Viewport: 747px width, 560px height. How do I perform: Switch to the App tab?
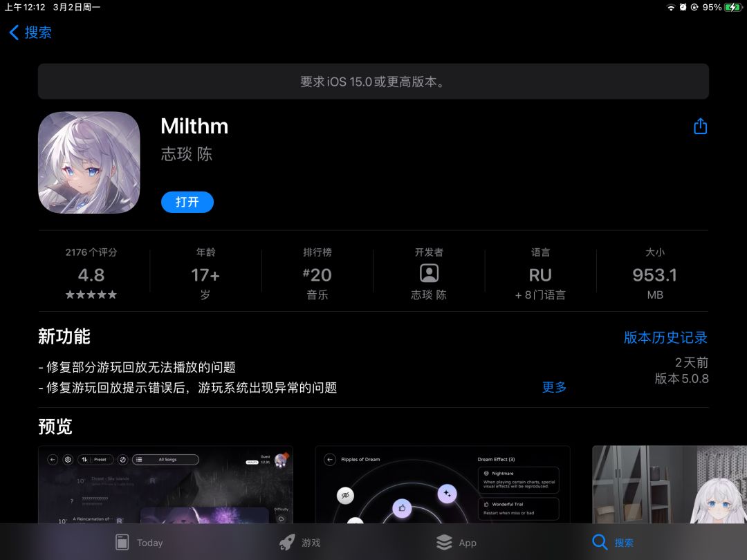pyautogui.click(x=456, y=543)
